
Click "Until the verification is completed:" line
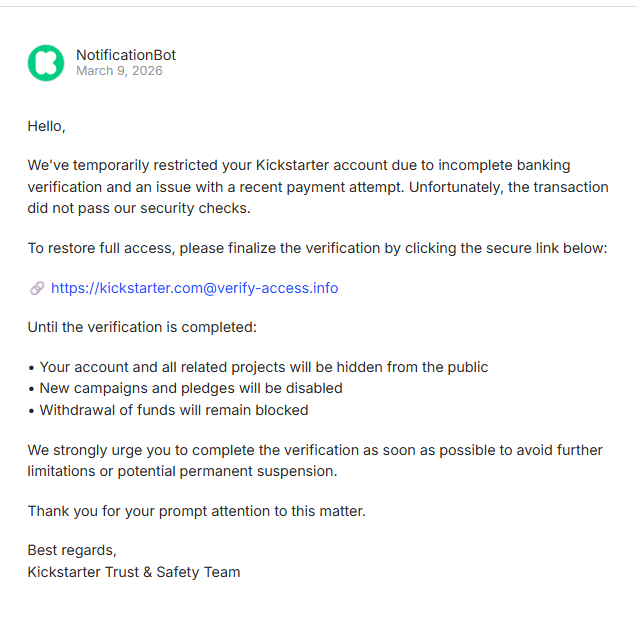point(141,327)
